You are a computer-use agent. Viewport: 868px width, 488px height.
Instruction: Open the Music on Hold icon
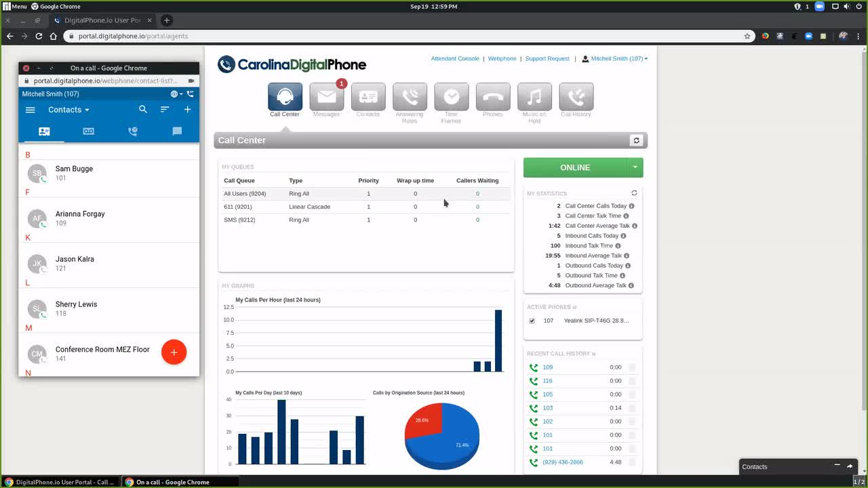tap(534, 97)
